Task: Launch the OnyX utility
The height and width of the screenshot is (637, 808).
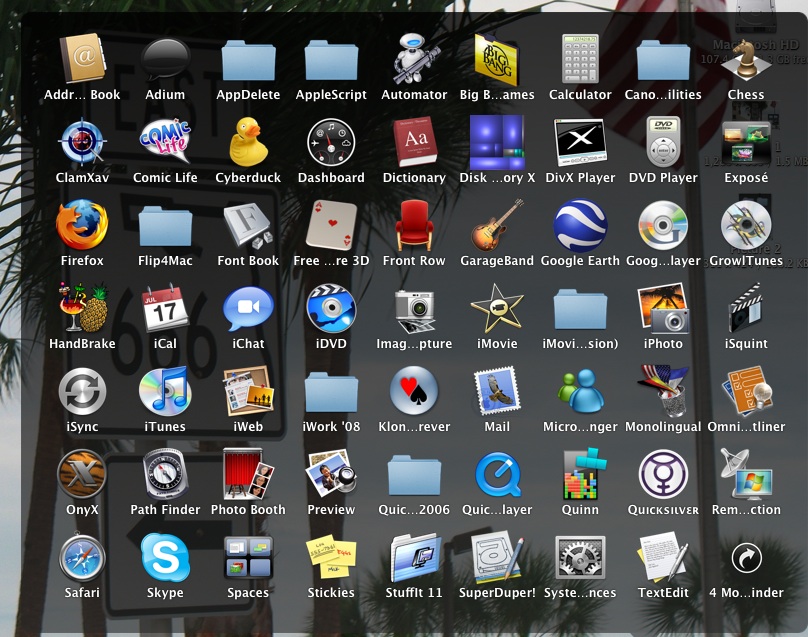Action: pos(82,474)
